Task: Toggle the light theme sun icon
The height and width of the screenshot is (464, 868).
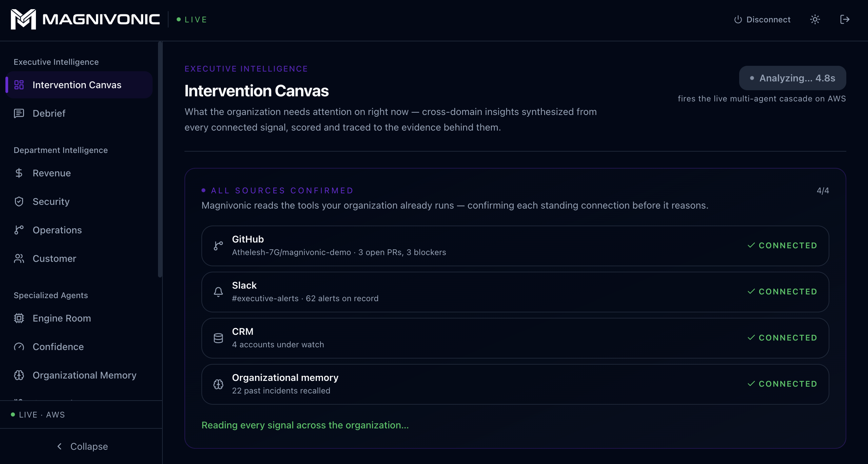Action: click(x=815, y=19)
